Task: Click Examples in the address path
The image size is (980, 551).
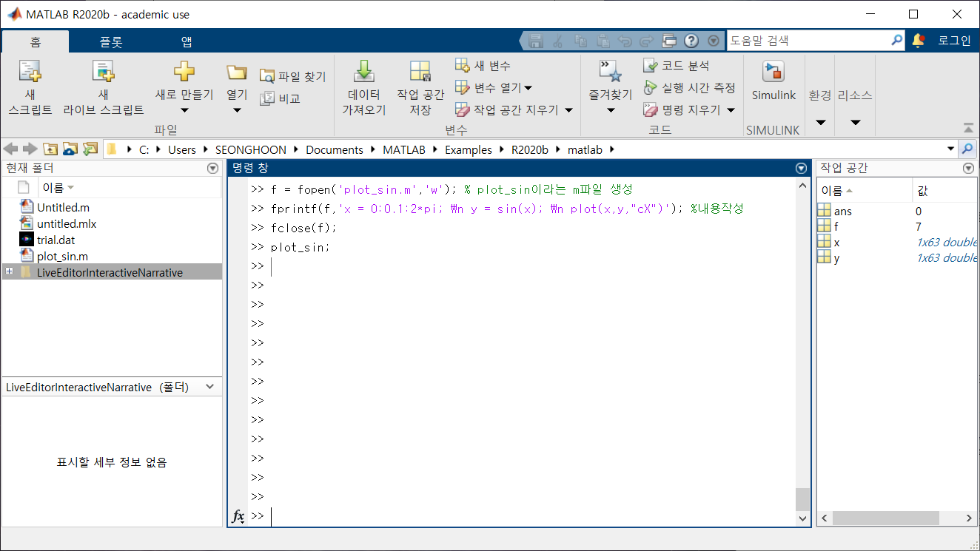Action: [x=469, y=149]
